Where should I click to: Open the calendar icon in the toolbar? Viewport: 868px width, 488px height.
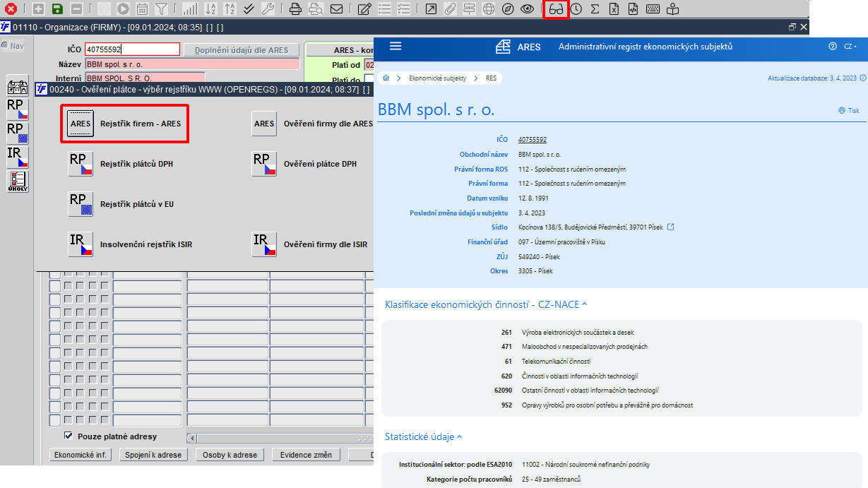[x=142, y=9]
